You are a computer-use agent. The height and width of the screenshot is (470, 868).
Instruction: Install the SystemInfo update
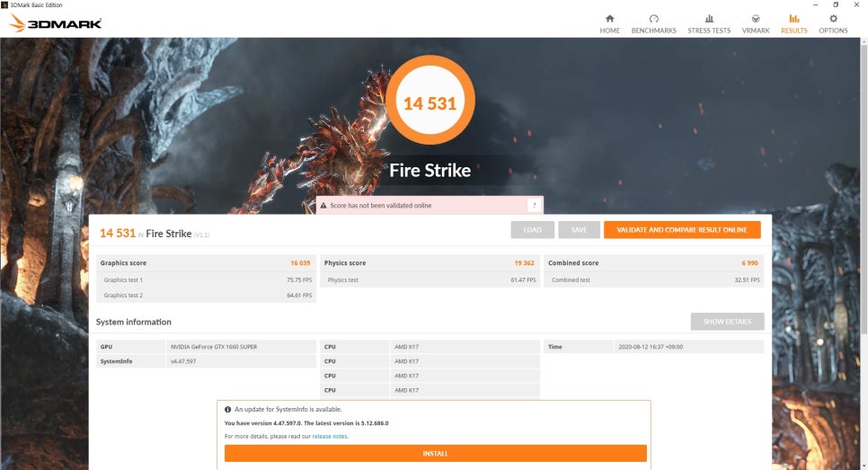tap(436, 454)
